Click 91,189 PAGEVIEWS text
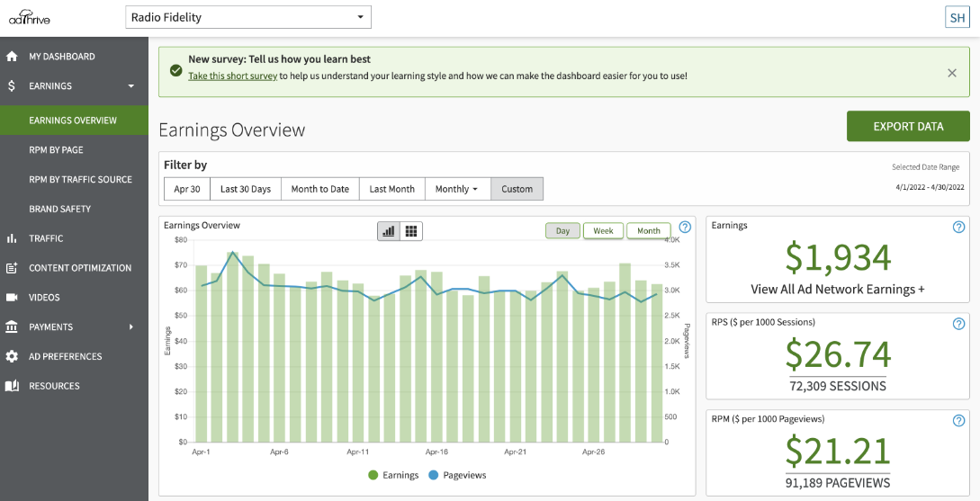This screenshot has width=980, height=501. [x=838, y=482]
